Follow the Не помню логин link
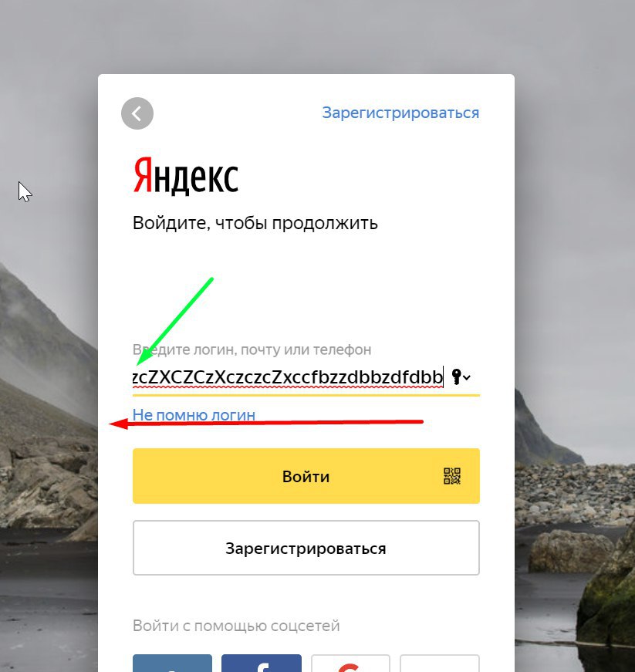The width and height of the screenshot is (635, 672). [x=194, y=415]
